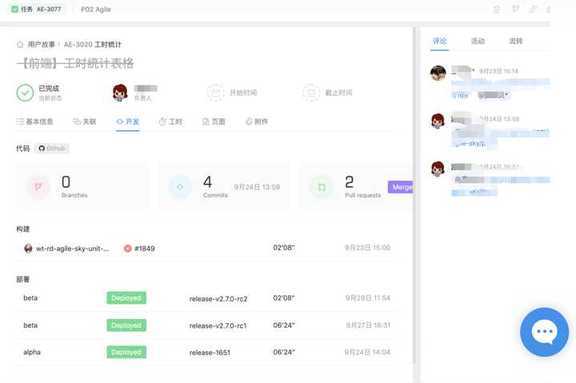Viewport: 576px width, 383px height.
Task: Click the red failed status icon next to #1849
Action: click(x=127, y=249)
